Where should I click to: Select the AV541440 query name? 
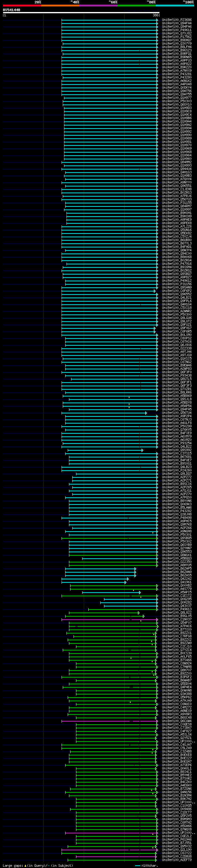coord(11,10)
